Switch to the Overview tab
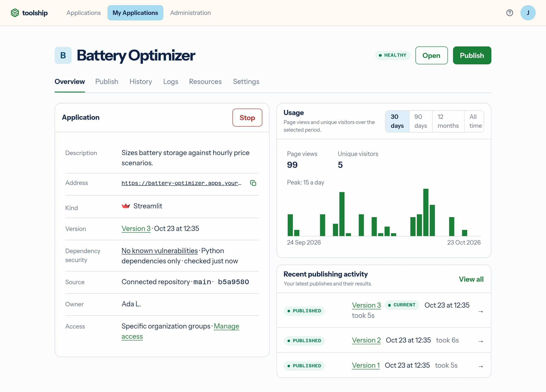 pyautogui.click(x=70, y=82)
